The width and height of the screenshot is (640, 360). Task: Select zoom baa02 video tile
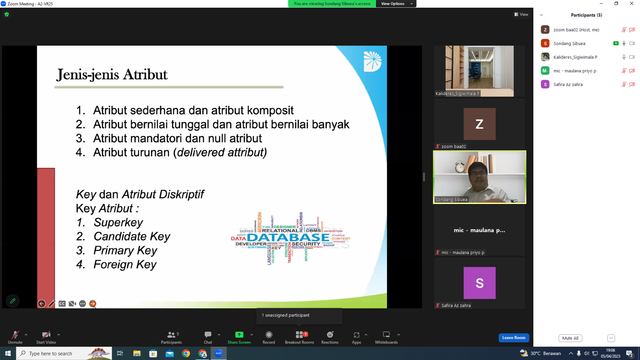tap(480, 124)
